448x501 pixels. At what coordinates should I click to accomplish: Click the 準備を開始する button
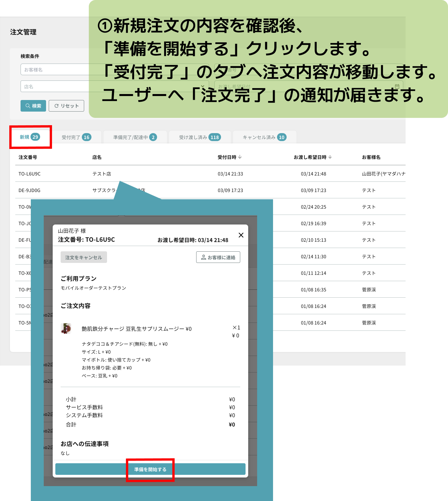tap(150, 469)
